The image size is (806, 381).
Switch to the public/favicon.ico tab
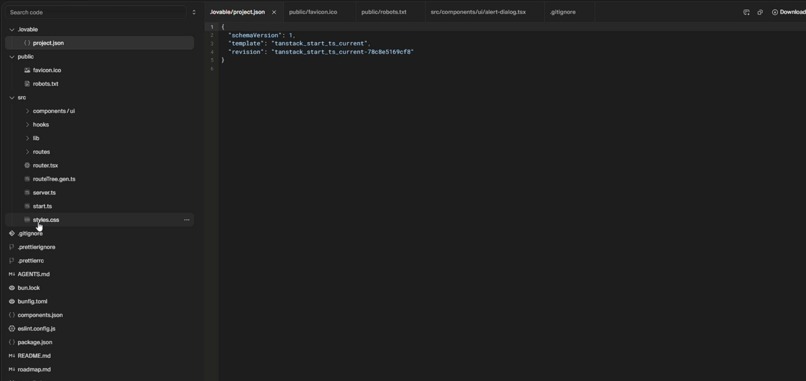[313, 12]
